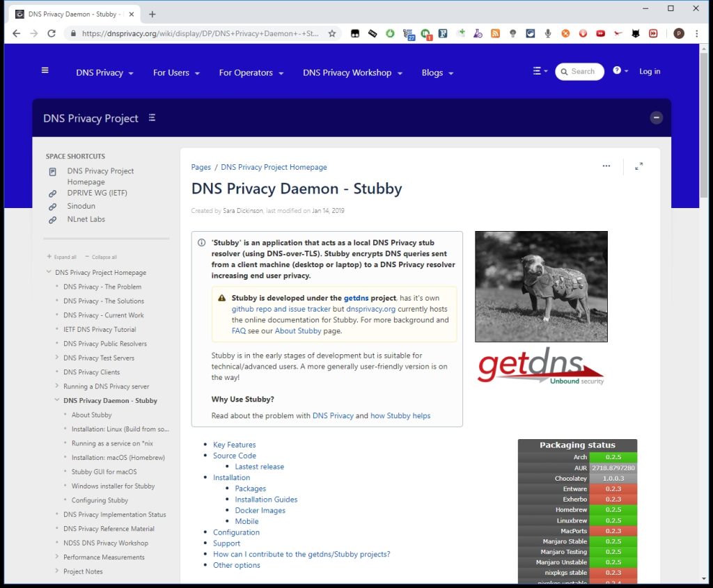The height and width of the screenshot is (588, 713).
Task: Jump to Docker Images section
Action: [x=260, y=510]
